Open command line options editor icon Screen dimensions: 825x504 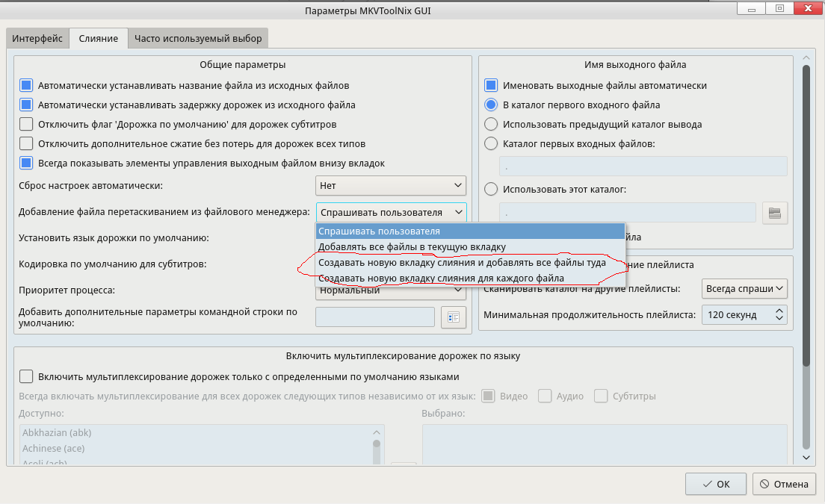[x=454, y=317]
